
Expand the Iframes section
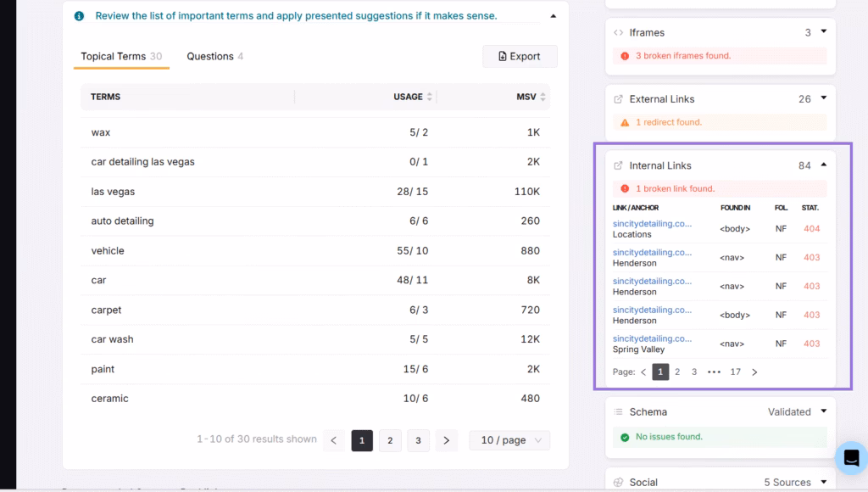pos(823,32)
